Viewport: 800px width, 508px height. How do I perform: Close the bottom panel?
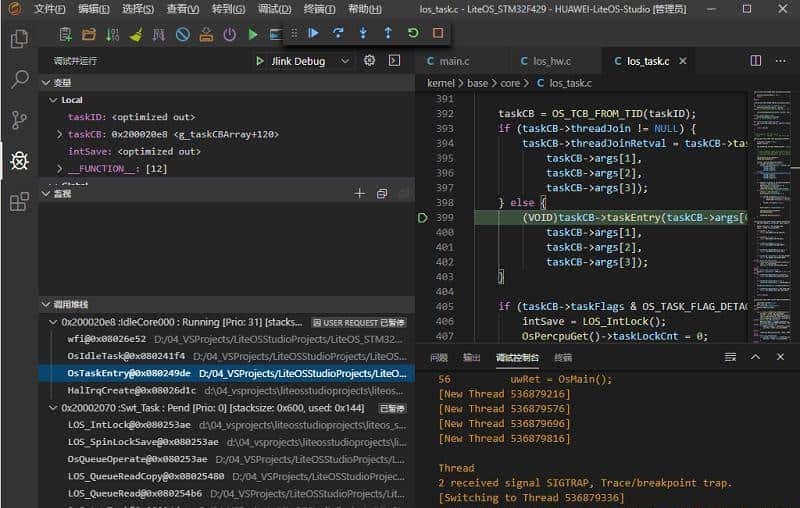(780, 357)
